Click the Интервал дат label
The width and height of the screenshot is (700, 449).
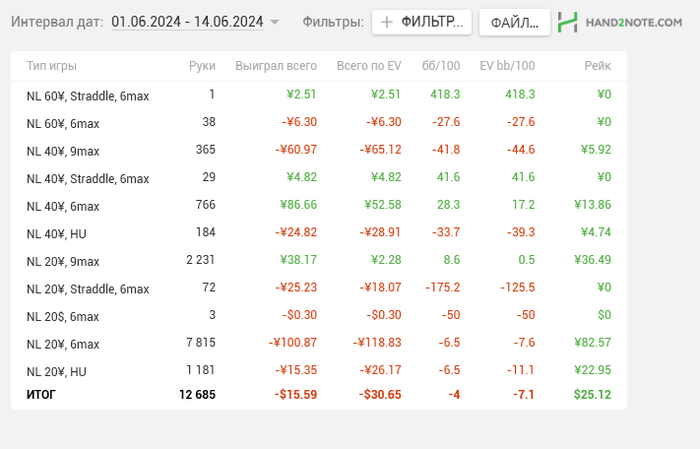(x=57, y=21)
